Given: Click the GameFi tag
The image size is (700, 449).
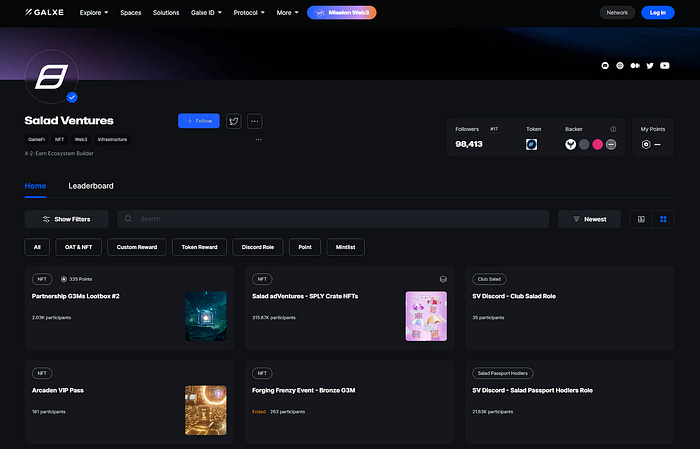Looking at the screenshot, I should pos(36,139).
